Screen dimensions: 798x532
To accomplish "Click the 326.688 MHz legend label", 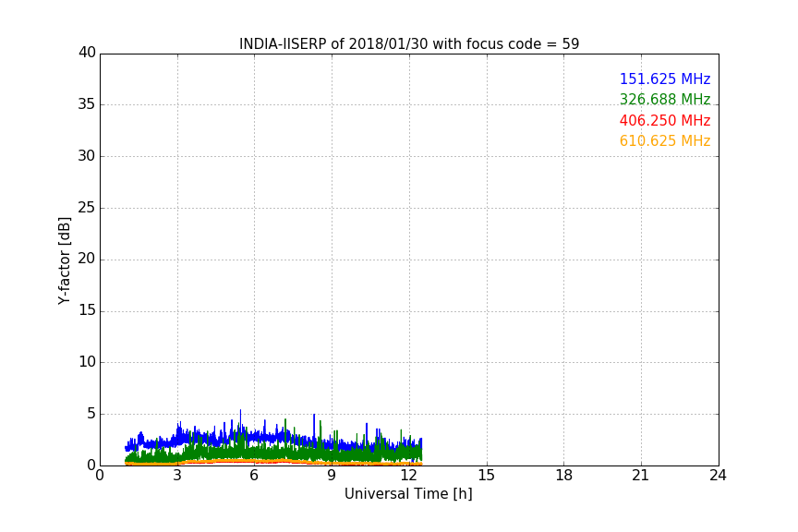I will [665, 99].
